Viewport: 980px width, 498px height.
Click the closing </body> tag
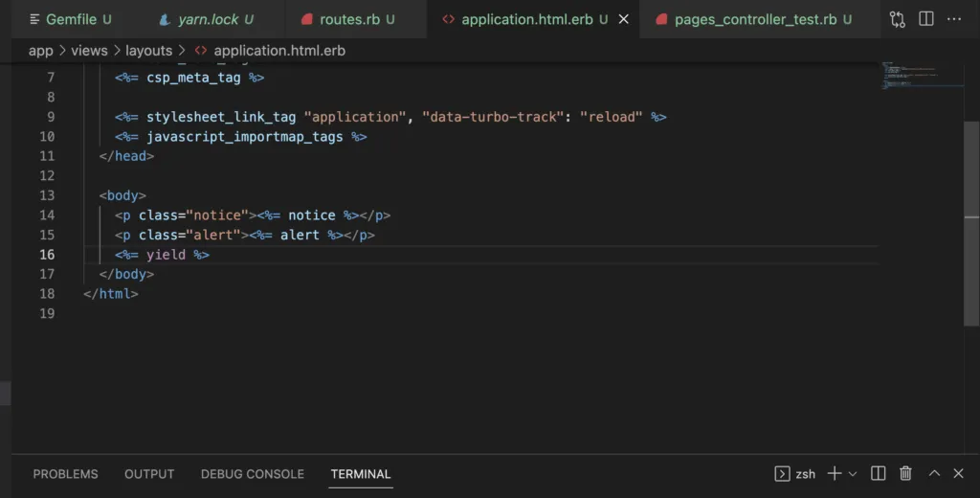point(127,274)
